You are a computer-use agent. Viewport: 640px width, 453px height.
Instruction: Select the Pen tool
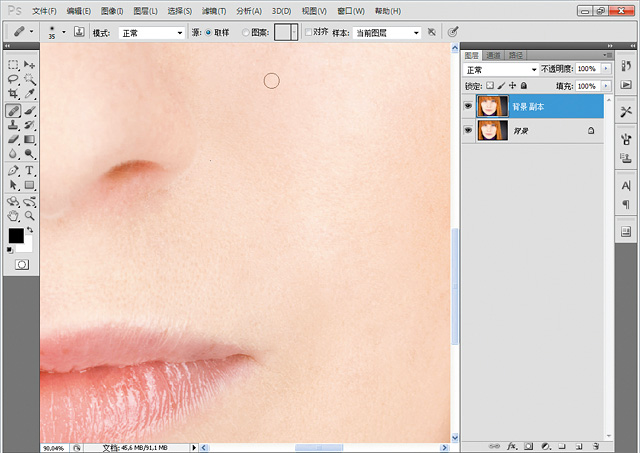pyautogui.click(x=13, y=170)
